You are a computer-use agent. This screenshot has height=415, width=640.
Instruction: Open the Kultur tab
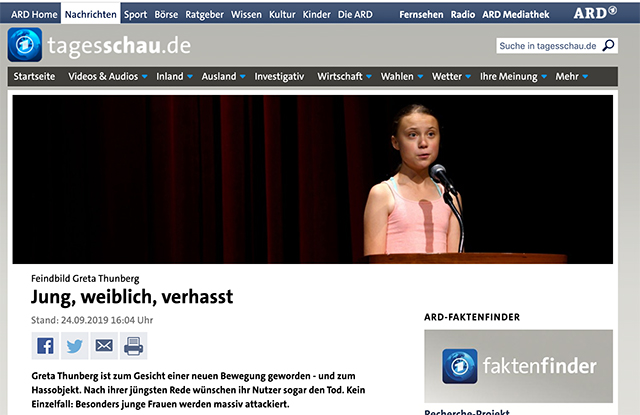click(x=282, y=14)
